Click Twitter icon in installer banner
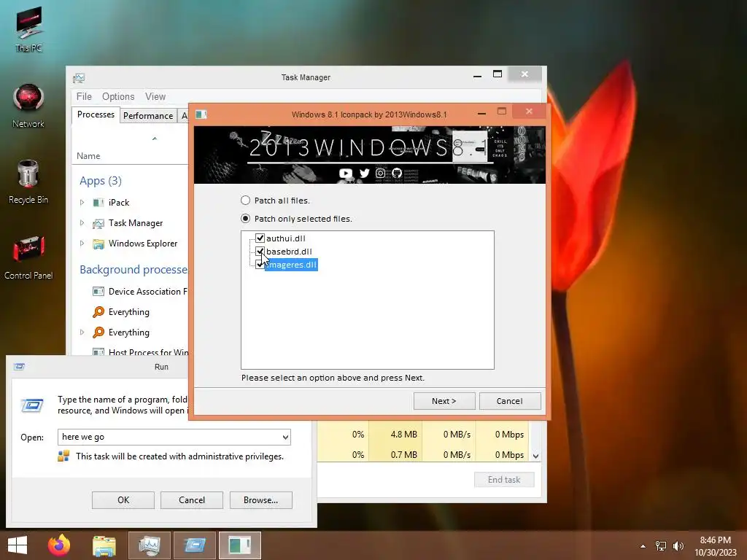747x560 pixels. [365, 174]
